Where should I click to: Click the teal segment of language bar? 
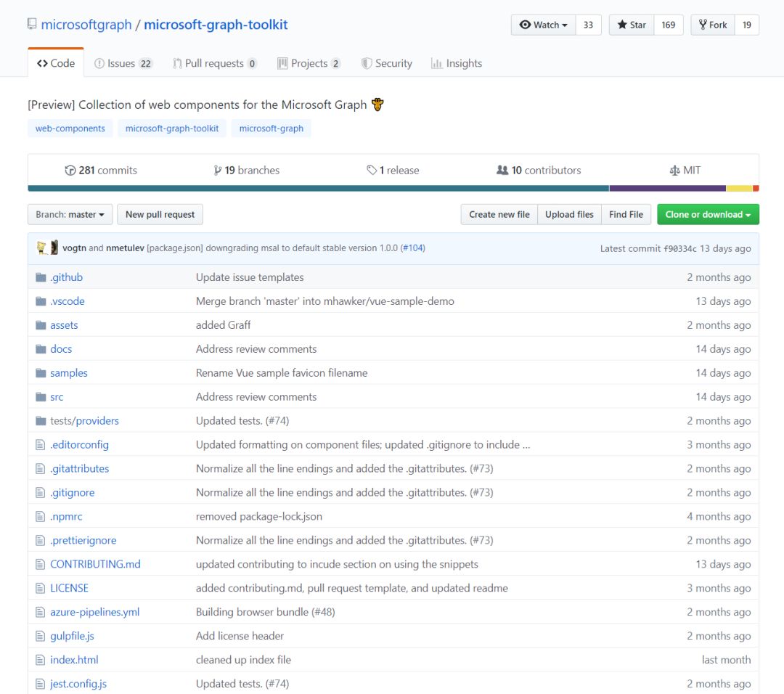(x=319, y=189)
